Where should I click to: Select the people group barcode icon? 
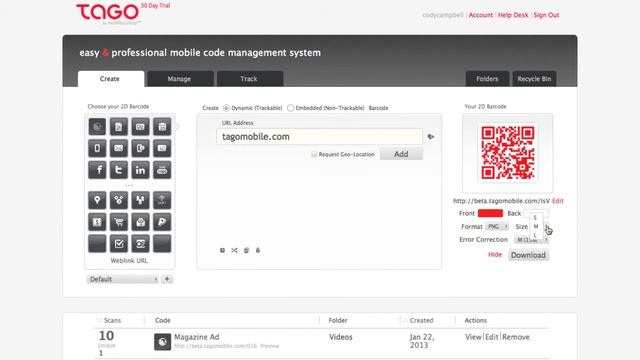click(x=140, y=200)
